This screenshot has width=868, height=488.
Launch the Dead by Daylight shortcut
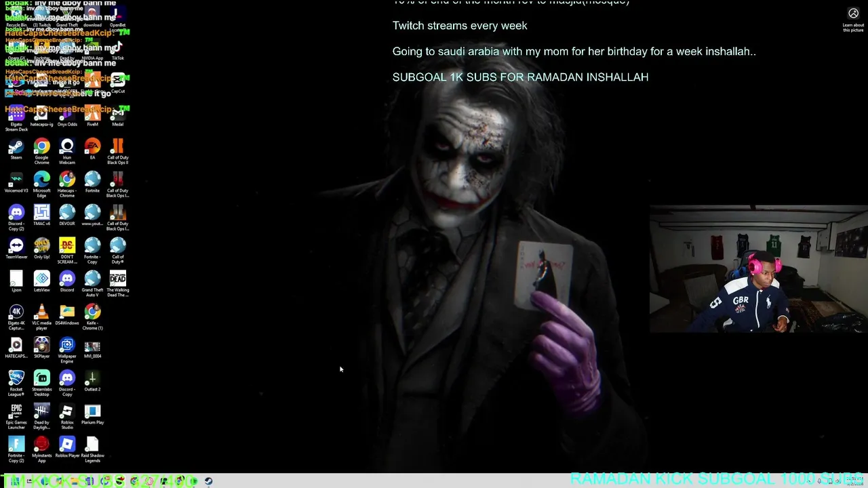[42, 417]
